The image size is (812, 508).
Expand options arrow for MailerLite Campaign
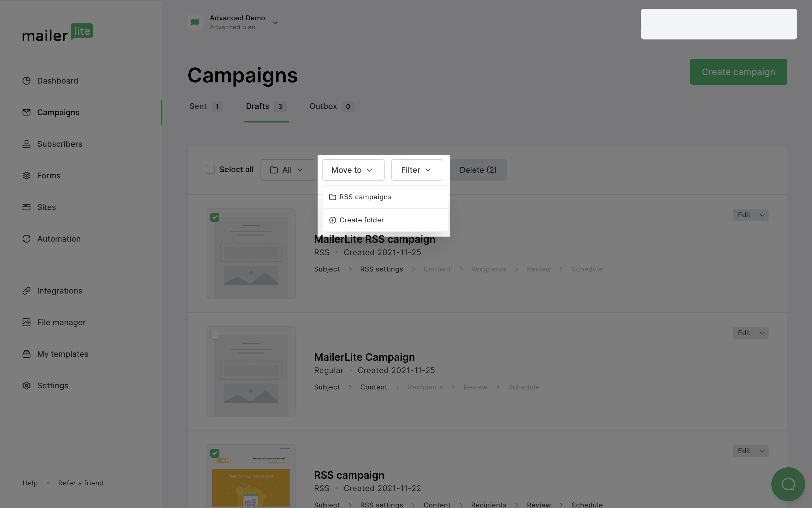coord(762,333)
